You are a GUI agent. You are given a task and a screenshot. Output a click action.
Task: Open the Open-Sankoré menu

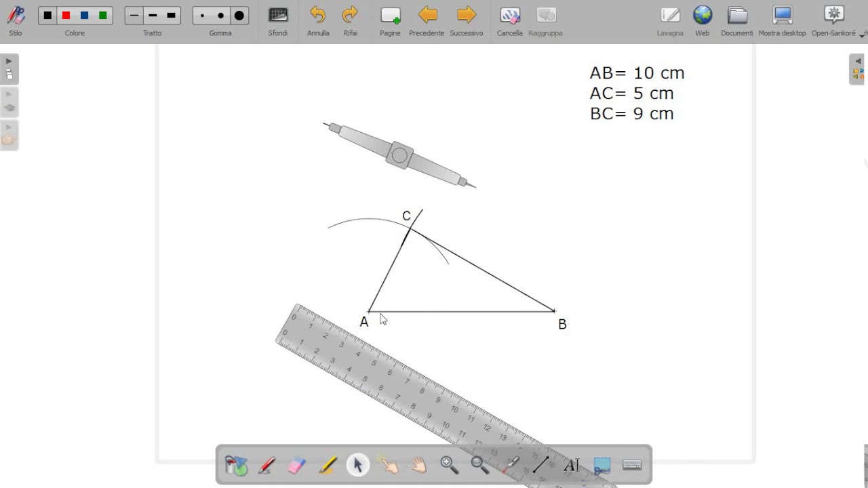pos(834,21)
